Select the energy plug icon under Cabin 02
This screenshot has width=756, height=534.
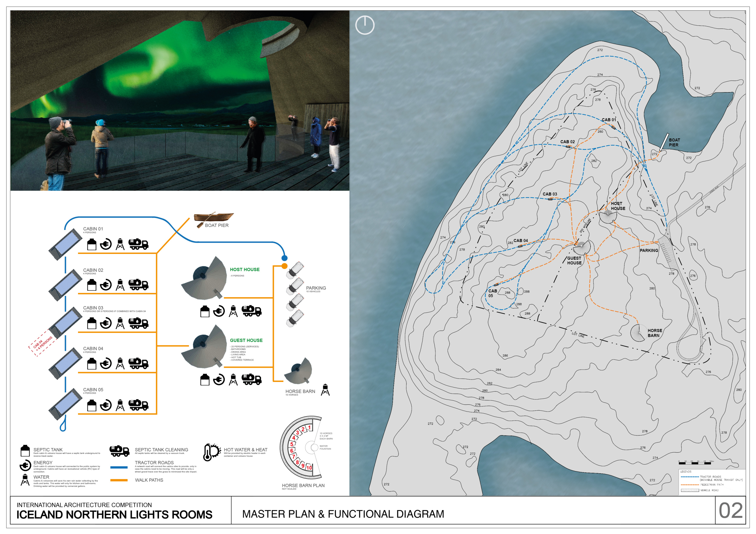click(106, 285)
